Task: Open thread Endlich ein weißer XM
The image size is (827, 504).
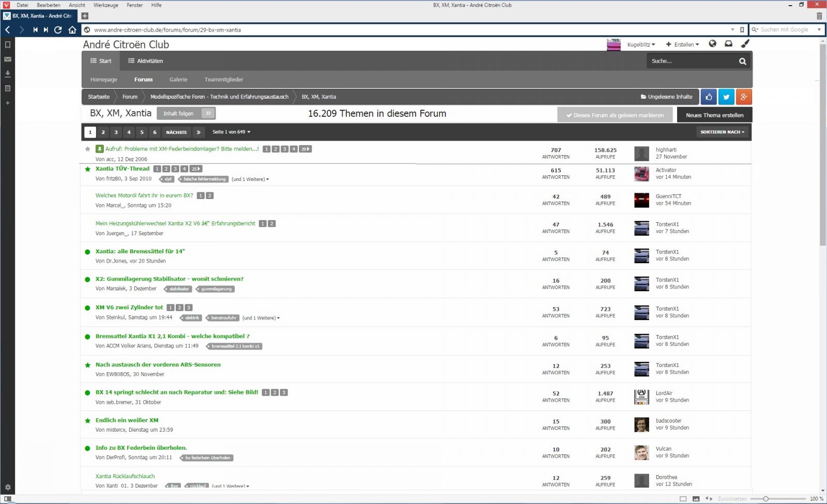Action: (127, 420)
